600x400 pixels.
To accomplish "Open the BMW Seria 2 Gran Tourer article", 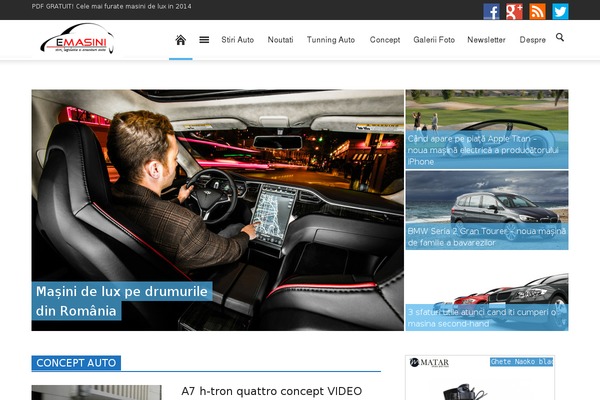I will (487, 237).
